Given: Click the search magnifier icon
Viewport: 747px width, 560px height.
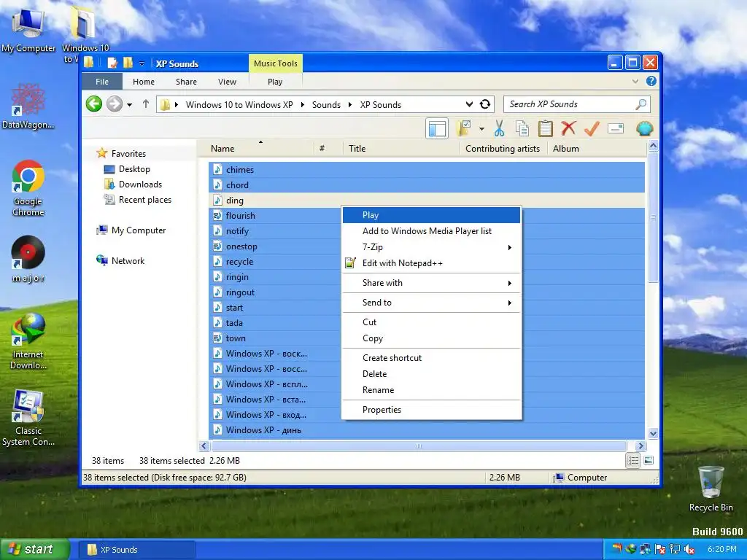Looking at the screenshot, I should coord(641,104).
